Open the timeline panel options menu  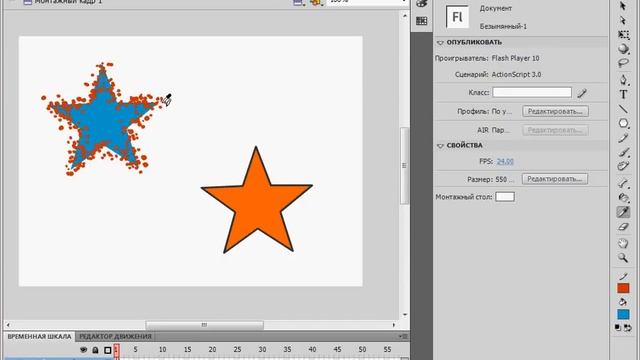pos(403,336)
